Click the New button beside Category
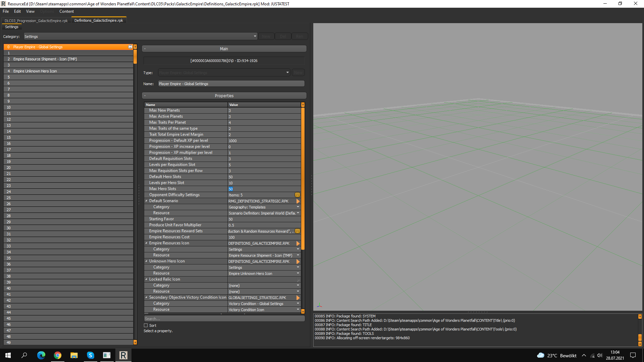 (266, 36)
